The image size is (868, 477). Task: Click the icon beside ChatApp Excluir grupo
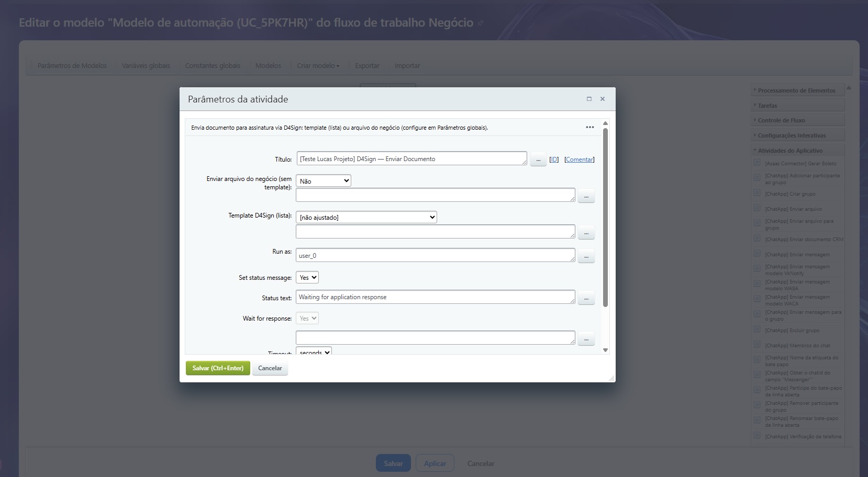click(x=757, y=330)
